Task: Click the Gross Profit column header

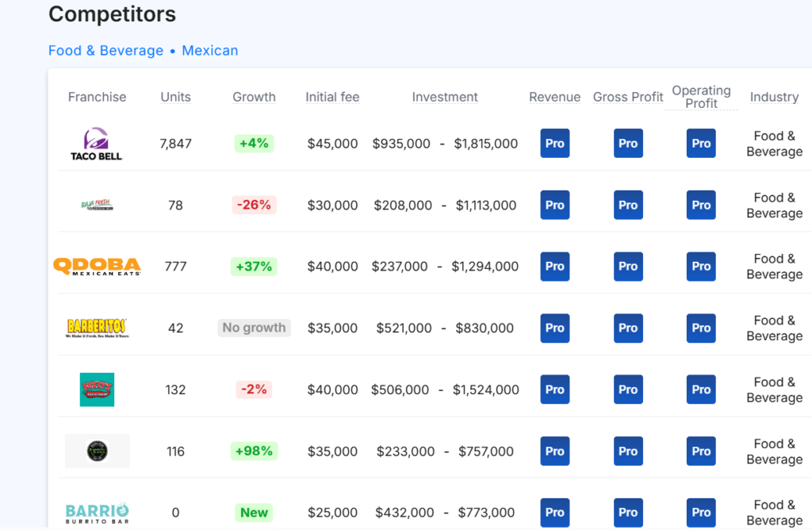Action: [x=628, y=97]
